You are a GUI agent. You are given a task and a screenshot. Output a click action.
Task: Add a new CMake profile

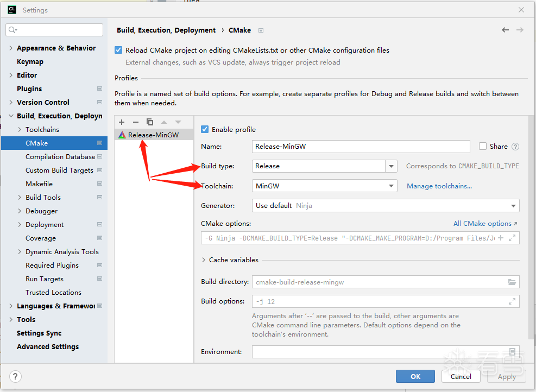tap(122, 122)
